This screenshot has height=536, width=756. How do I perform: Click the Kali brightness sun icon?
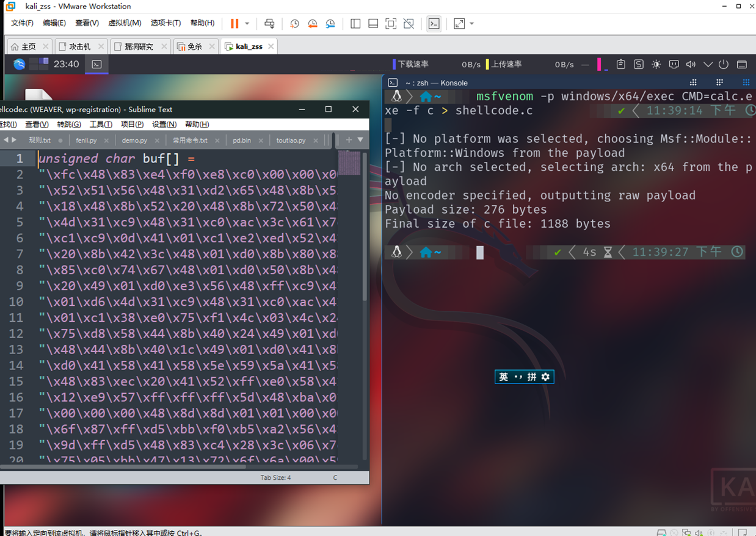tap(656, 64)
